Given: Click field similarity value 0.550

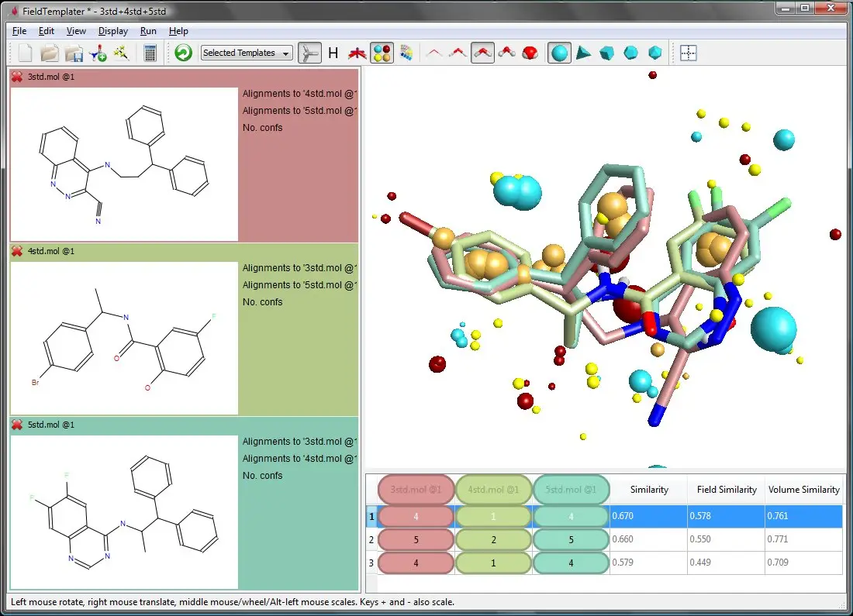Looking at the screenshot, I should (x=700, y=539).
